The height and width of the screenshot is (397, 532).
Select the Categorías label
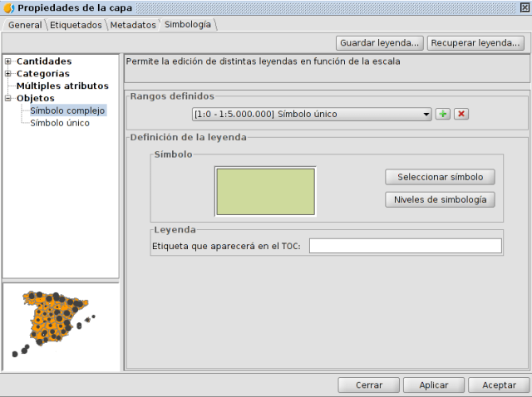tap(43, 74)
